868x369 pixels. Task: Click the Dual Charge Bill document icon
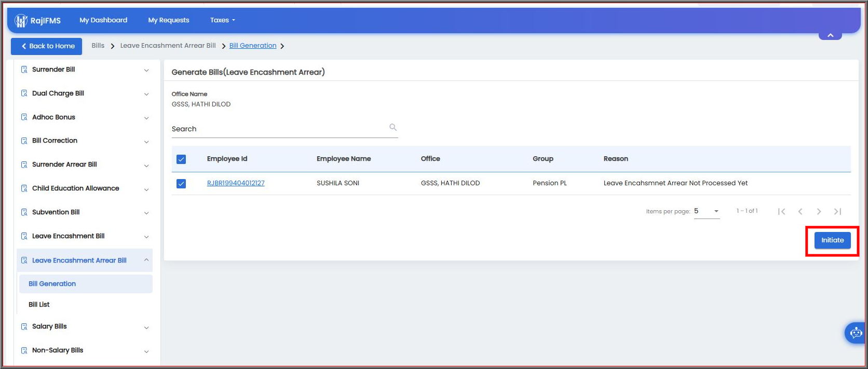(24, 93)
